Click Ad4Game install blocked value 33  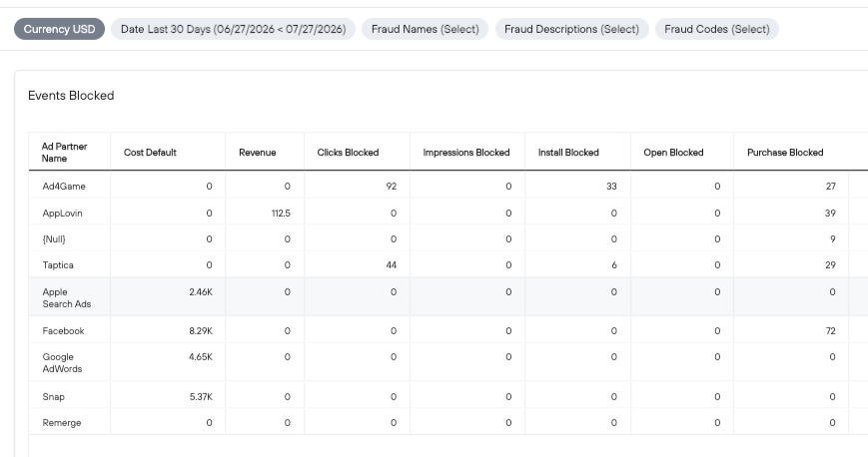tap(611, 187)
